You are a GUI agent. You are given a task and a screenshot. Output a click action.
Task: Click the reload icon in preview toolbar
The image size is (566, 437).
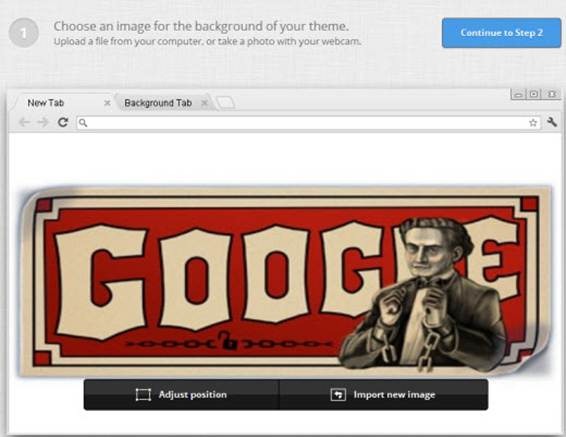point(63,122)
